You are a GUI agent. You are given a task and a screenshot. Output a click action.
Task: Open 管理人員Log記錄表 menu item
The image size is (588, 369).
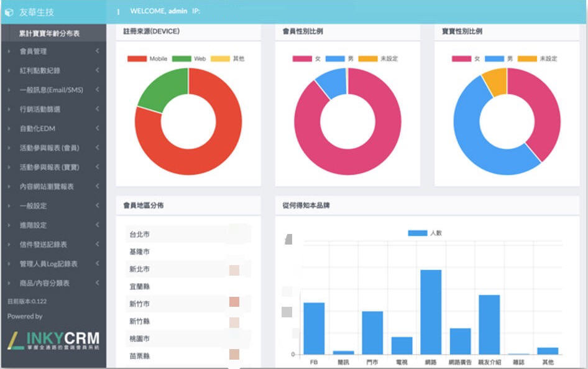(48, 264)
